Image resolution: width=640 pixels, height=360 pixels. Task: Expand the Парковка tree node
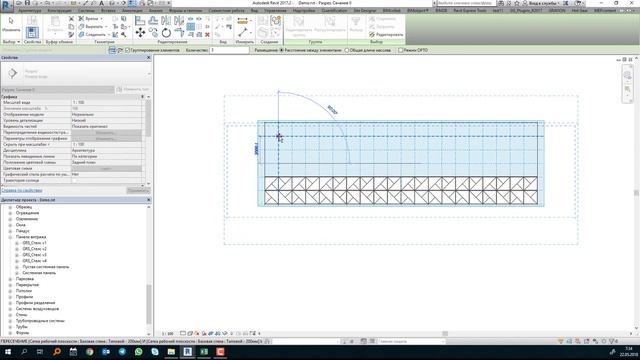tap(10, 279)
